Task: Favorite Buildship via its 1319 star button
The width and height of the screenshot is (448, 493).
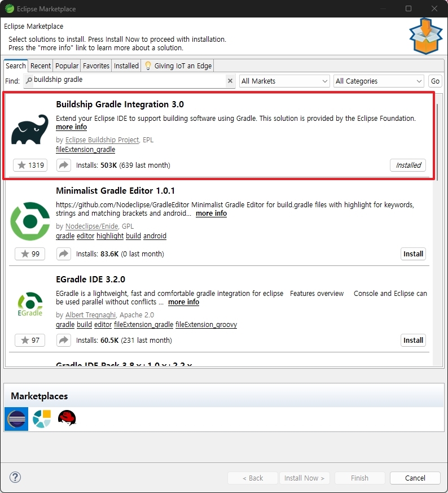Action: tap(30, 165)
